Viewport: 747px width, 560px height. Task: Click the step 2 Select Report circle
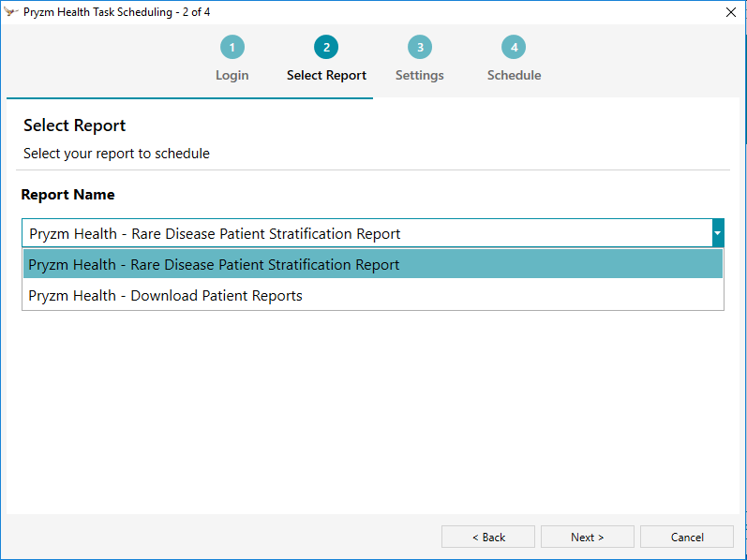326,47
